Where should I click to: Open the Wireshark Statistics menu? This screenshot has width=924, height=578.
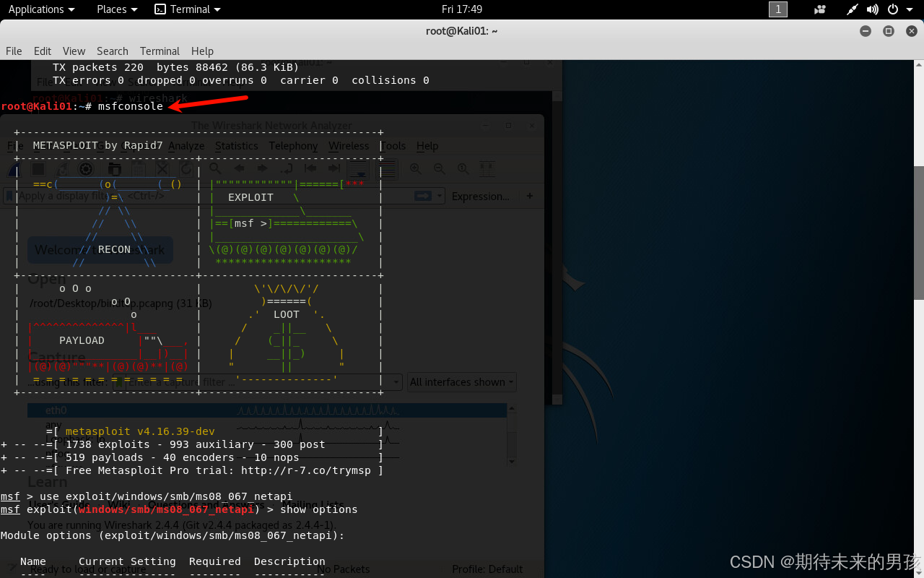coord(236,146)
